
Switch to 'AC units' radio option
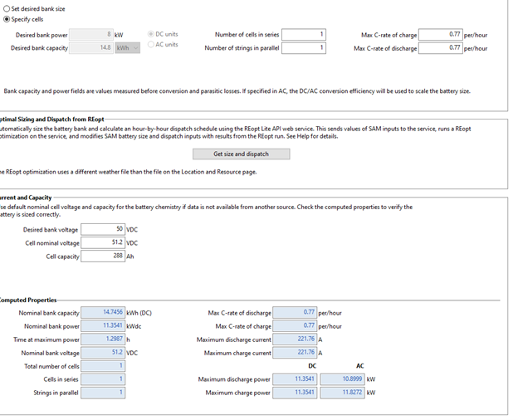click(x=151, y=45)
